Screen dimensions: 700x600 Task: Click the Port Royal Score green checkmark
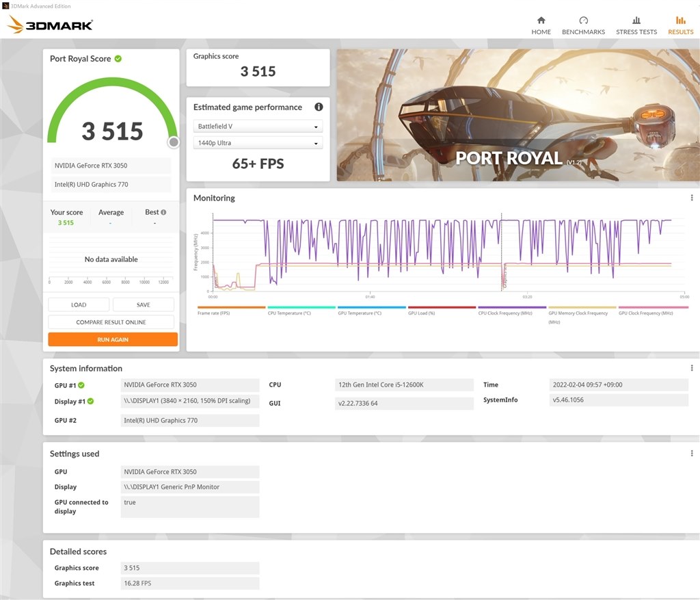(x=118, y=59)
